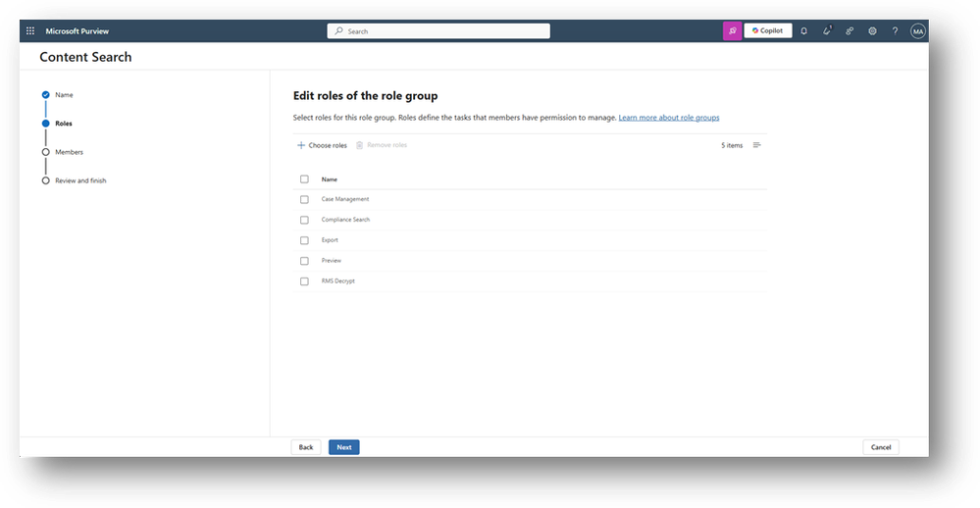Toggle the select-all Name header checkbox

(x=304, y=179)
